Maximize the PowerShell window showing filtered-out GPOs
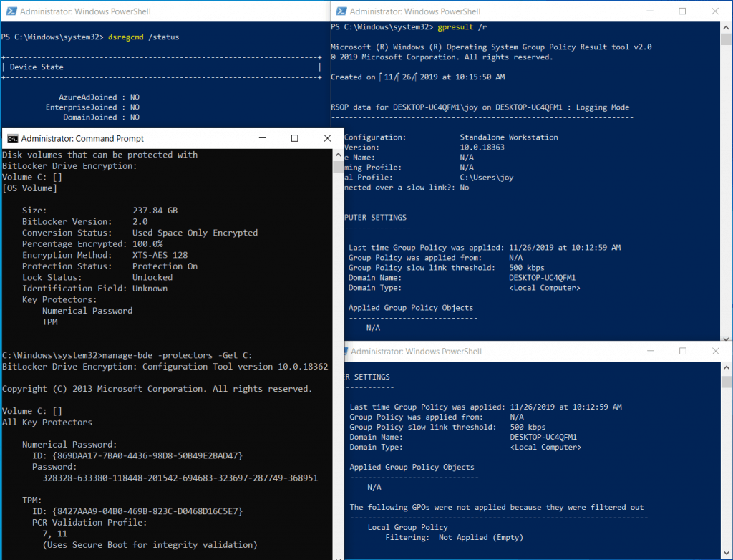Image resolution: width=733 pixels, height=560 pixels. click(682, 351)
